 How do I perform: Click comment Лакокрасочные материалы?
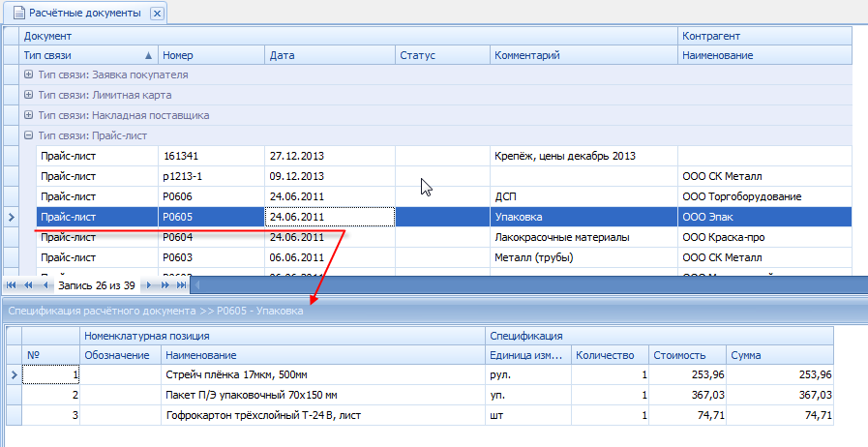coord(584,237)
